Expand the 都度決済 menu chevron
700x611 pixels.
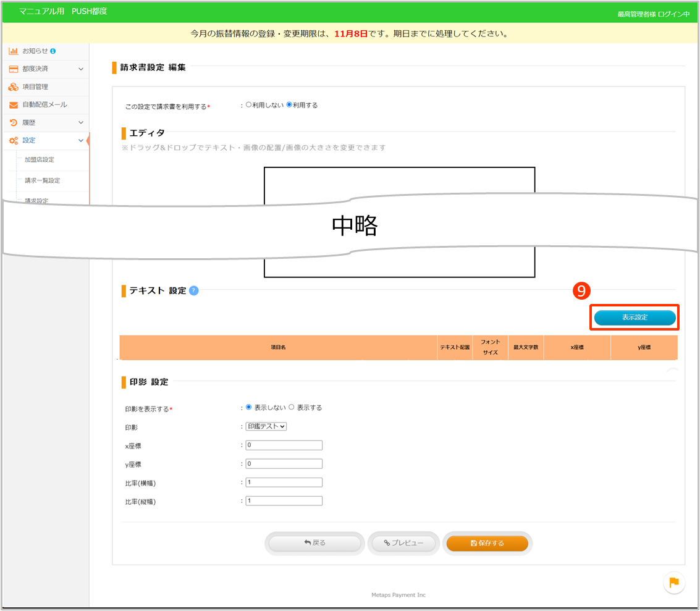coord(81,69)
